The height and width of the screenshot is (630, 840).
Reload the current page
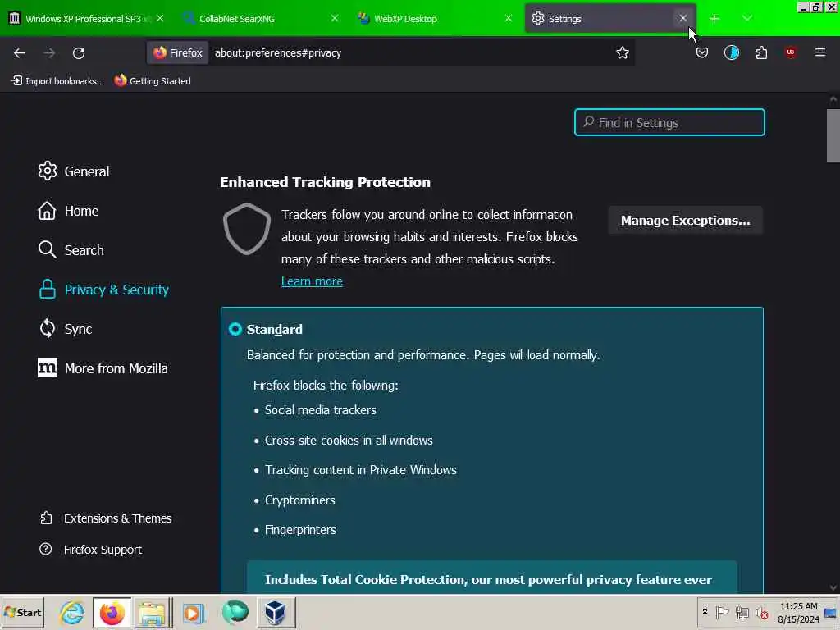point(79,53)
